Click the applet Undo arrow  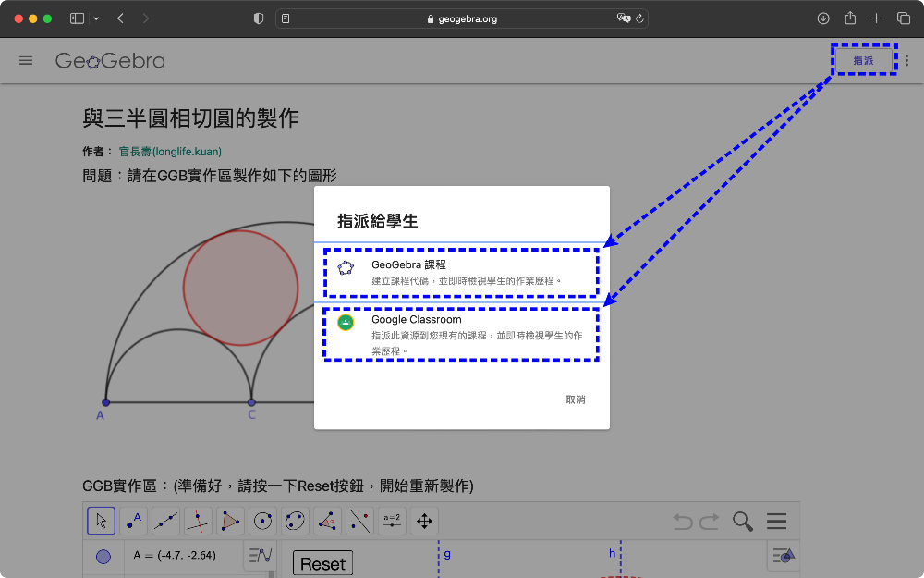683,522
